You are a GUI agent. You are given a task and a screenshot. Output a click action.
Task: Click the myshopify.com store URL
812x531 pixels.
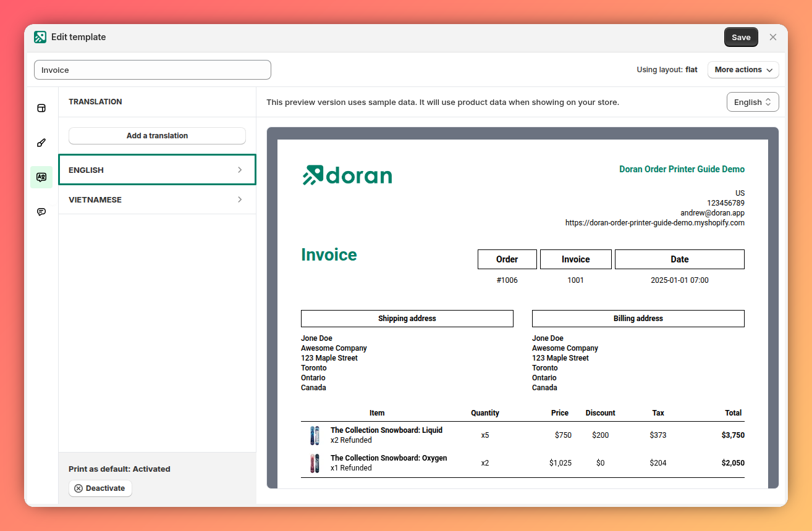(655, 223)
